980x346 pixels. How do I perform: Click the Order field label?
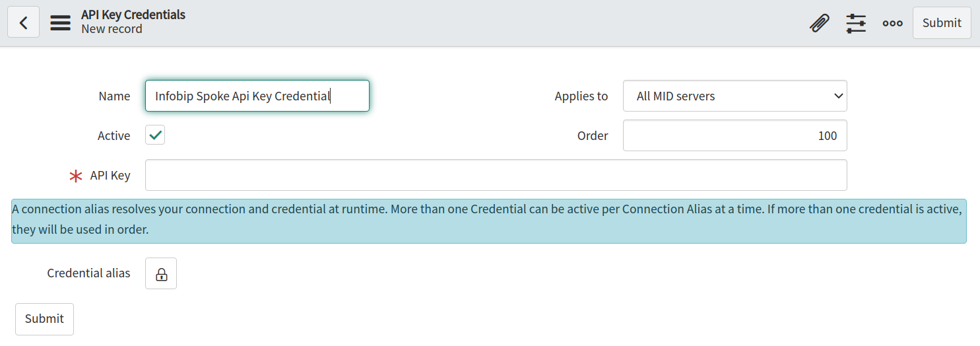click(x=593, y=136)
